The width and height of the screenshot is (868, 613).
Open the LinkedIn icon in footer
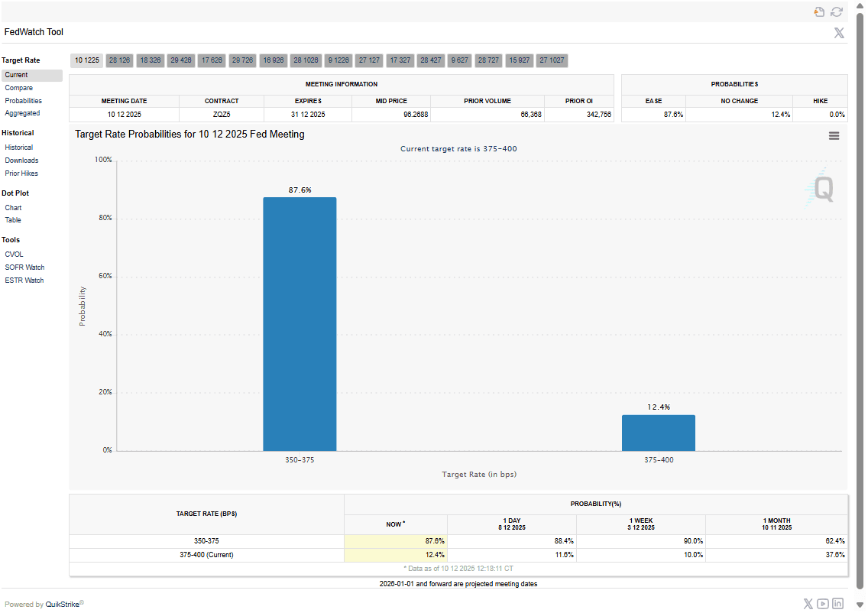point(838,604)
